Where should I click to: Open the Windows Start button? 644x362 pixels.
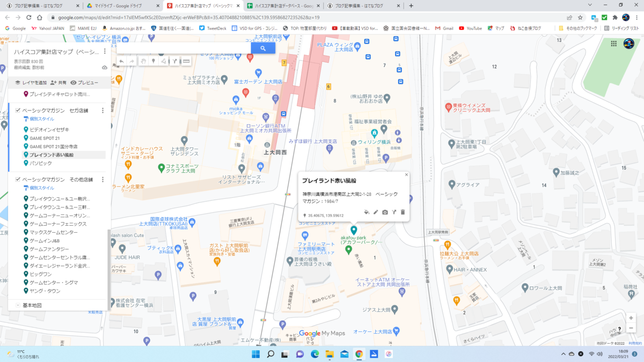(255, 354)
